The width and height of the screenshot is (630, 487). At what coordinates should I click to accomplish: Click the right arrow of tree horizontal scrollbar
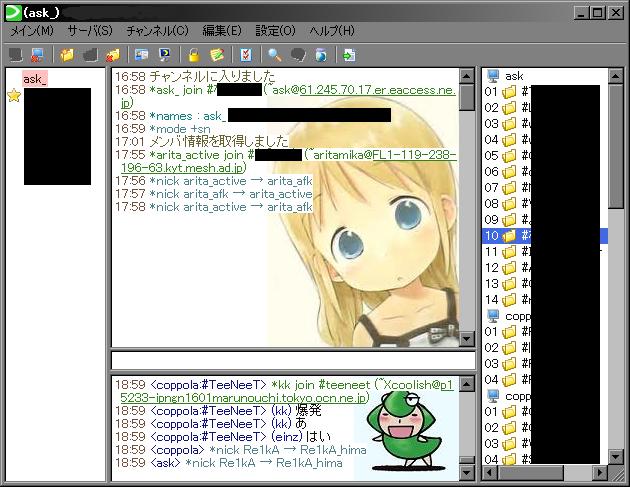(601, 473)
